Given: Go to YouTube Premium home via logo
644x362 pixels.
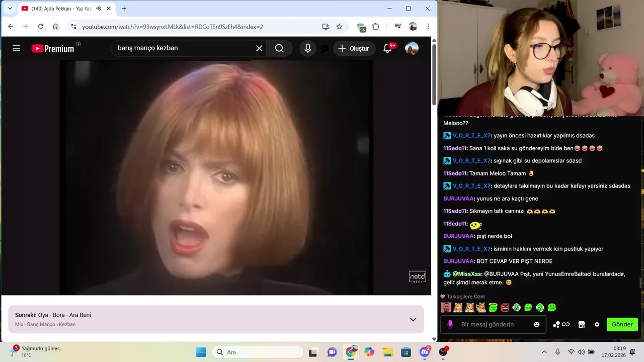Looking at the screenshot, I should click(x=53, y=49).
